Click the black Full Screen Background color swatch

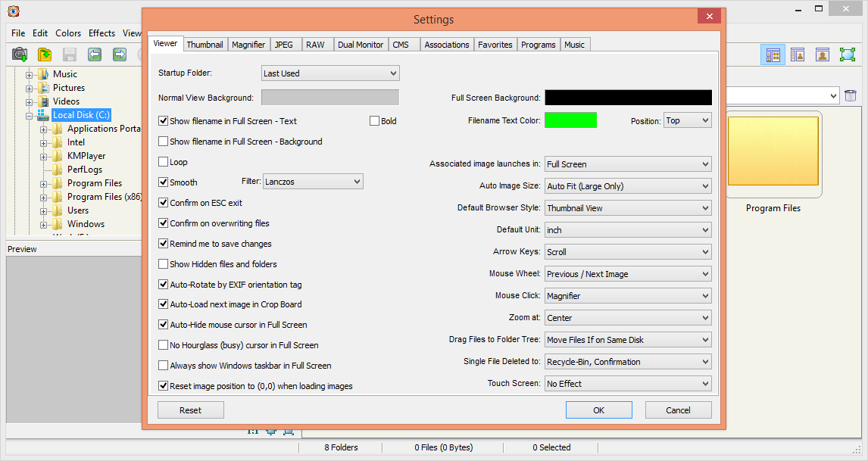click(x=629, y=98)
